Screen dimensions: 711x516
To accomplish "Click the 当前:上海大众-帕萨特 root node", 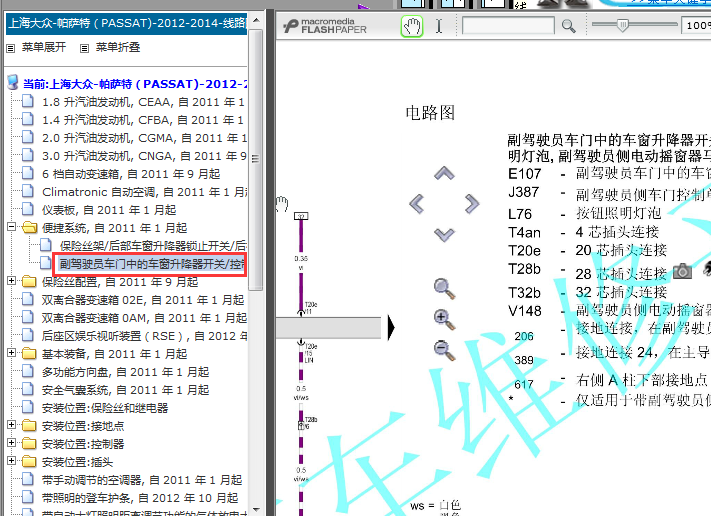I will (x=135, y=84).
